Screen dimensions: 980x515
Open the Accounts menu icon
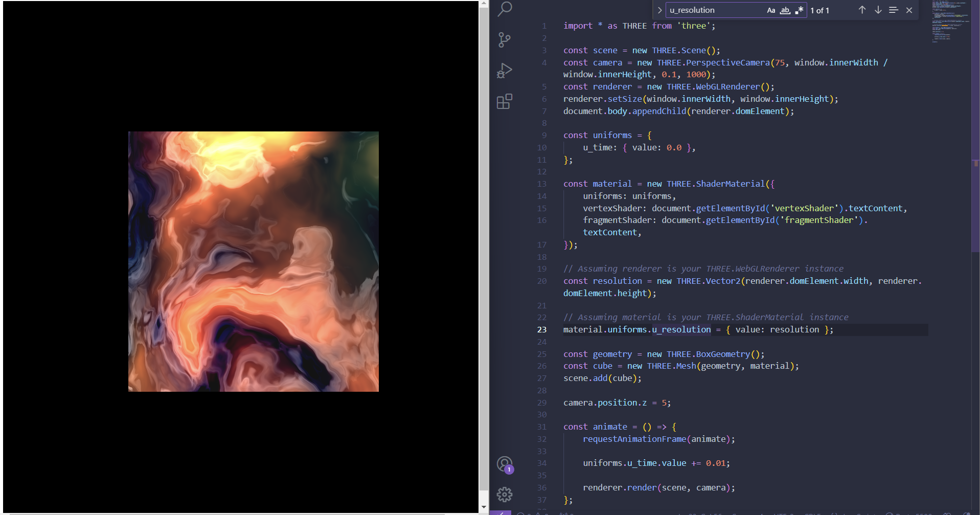505,464
